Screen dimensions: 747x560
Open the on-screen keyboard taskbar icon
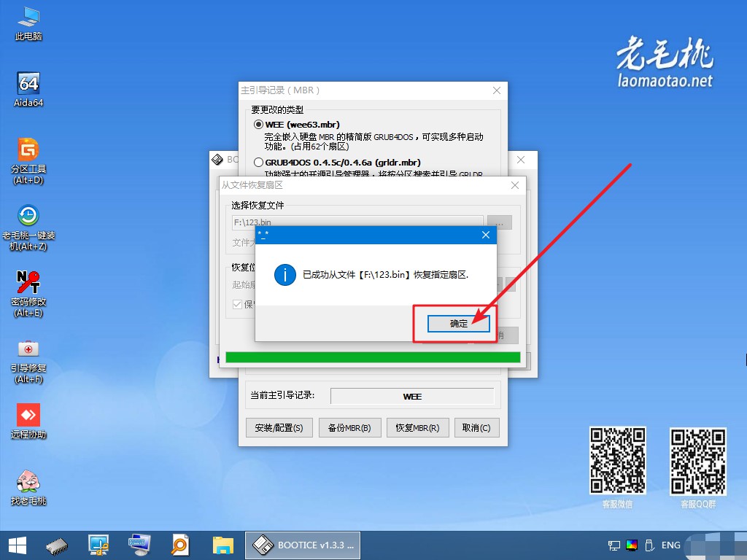tap(139, 545)
